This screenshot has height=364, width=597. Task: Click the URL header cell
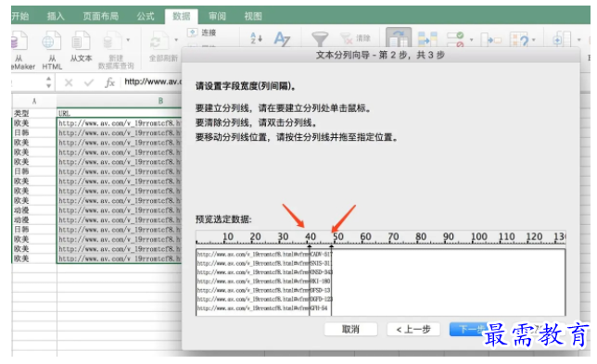tap(120, 113)
